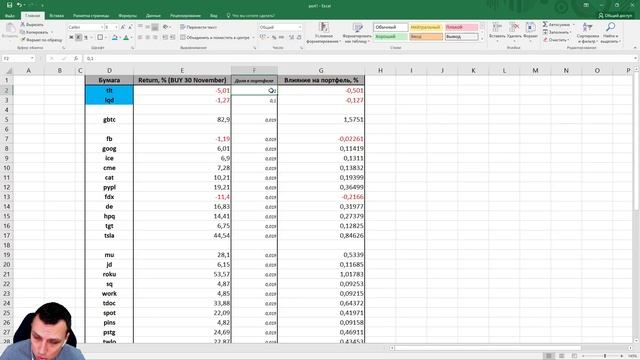Apply cell borders icon
Screen dimensions: 640x360
click(x=100, y=38)
